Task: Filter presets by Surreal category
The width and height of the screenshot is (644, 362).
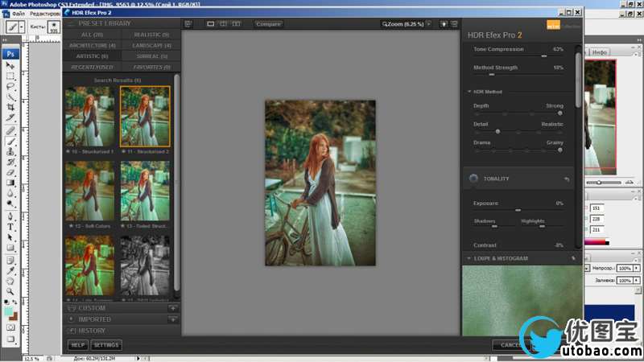Action: click(151, 56)
